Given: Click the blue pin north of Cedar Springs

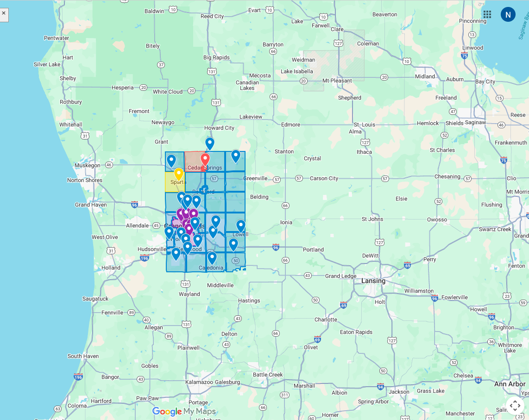Looking at the screenshot, I should coord(210,144).
